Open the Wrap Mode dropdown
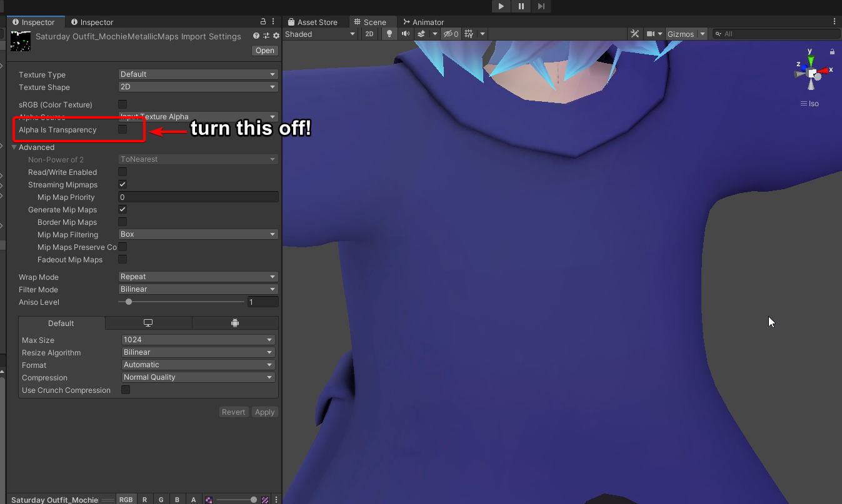Image resolution: width=842 pixels, height=504 pixels. [198, 276]
